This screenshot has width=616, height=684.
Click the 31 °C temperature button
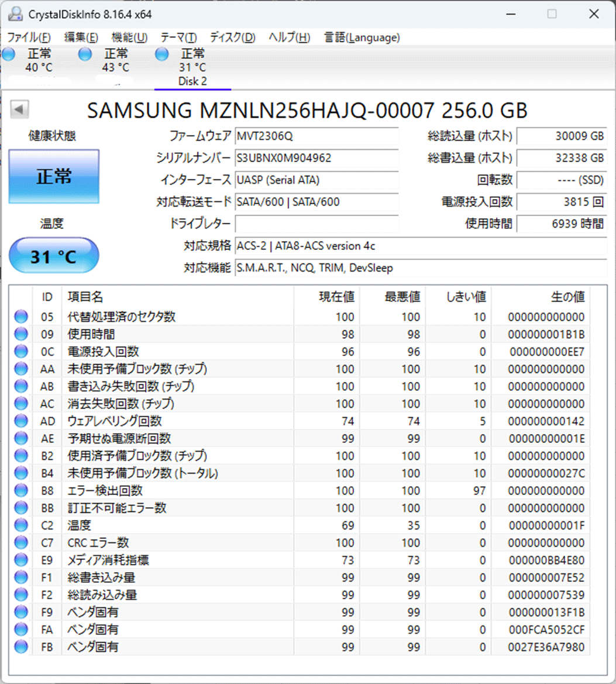[x=54, y=256]
